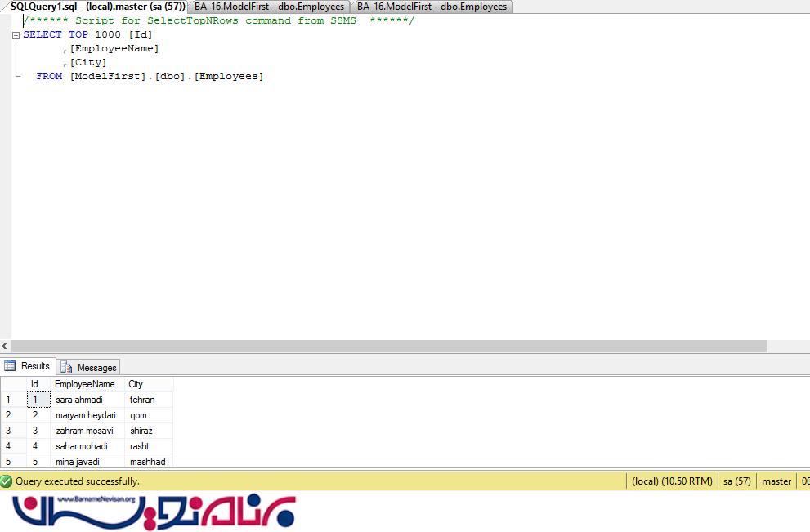Click the master database status item

[x=776, y=481]
